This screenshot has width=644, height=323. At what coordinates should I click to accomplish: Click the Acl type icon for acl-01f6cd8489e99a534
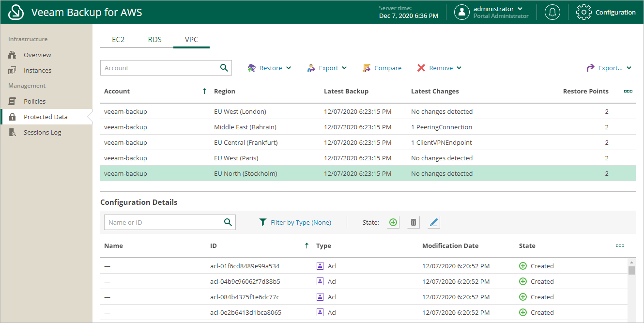320,266
